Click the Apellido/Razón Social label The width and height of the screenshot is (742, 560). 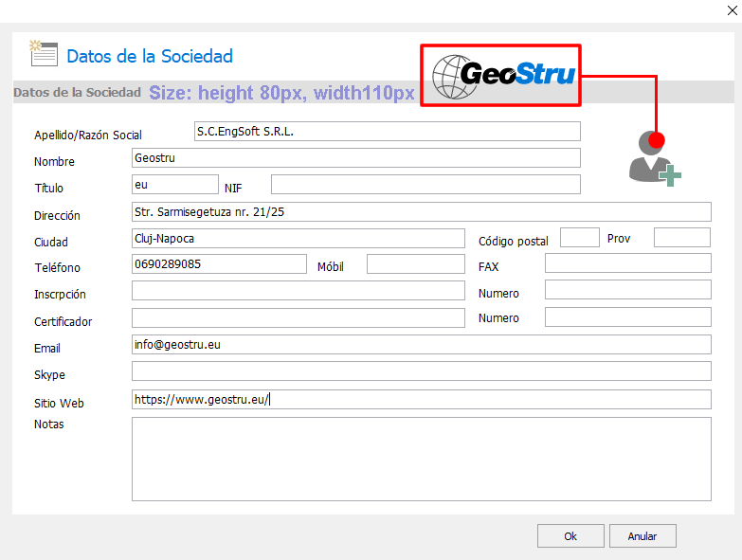[x=88, y=135]
